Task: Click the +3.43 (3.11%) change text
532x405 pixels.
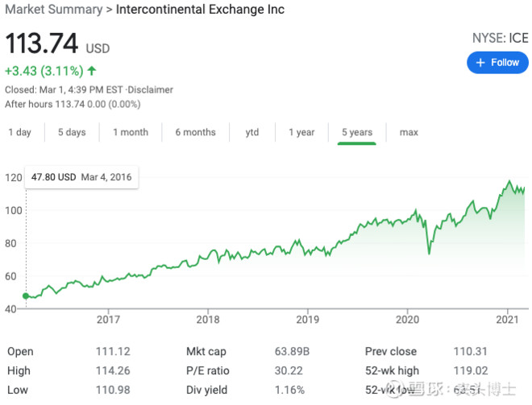Action: click(44, 71)
